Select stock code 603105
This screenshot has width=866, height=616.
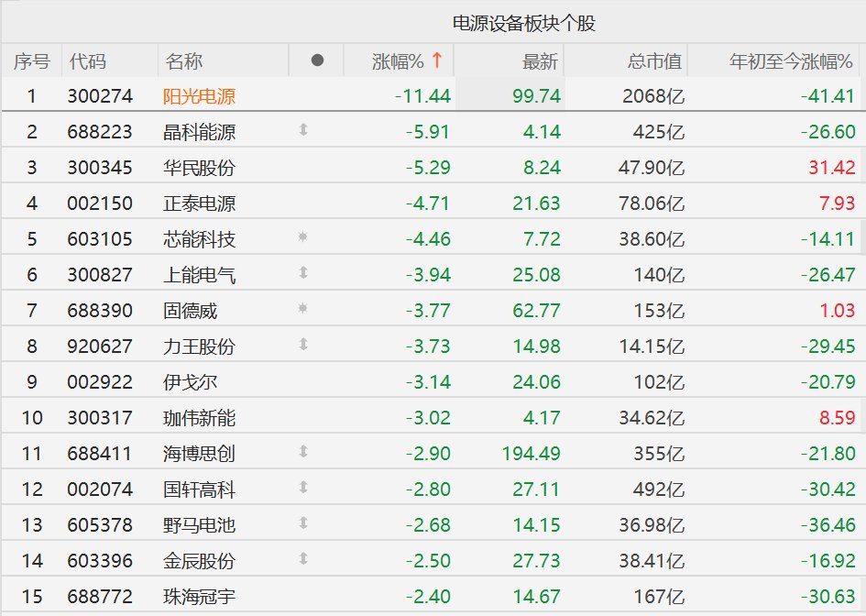pyautogui.click(x=100, y=239)
